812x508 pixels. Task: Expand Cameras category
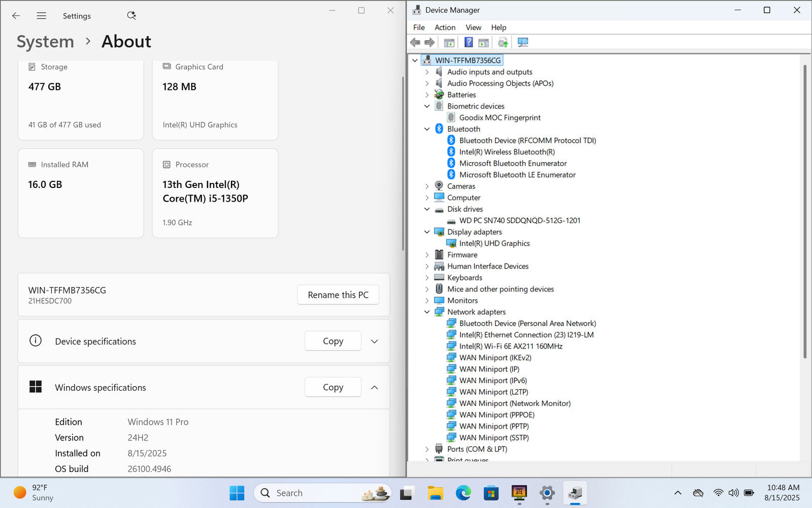tap(427, 186)
